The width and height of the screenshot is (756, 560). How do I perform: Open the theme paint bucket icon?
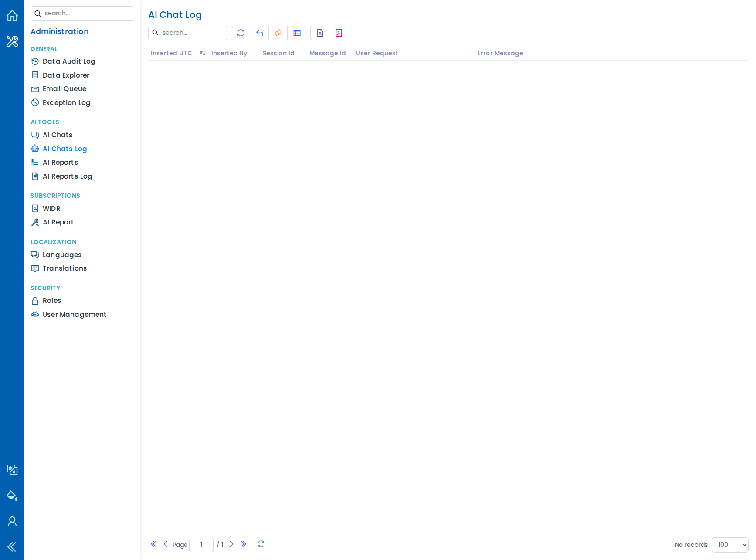(x=12, y=496)
